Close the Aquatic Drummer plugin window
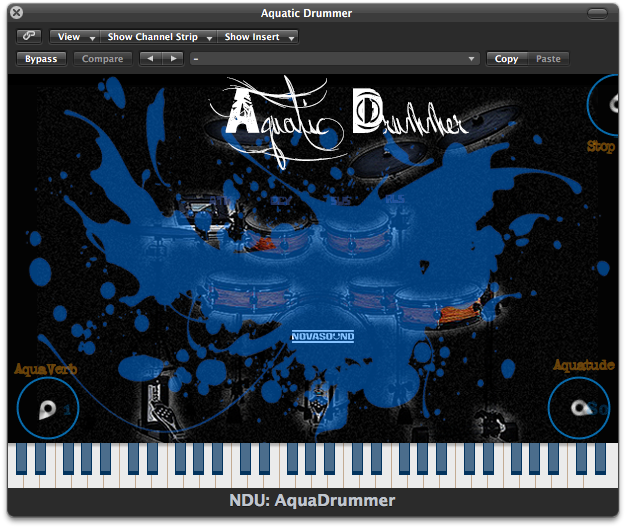Screen dimensions: 626x528 (16, 13)
